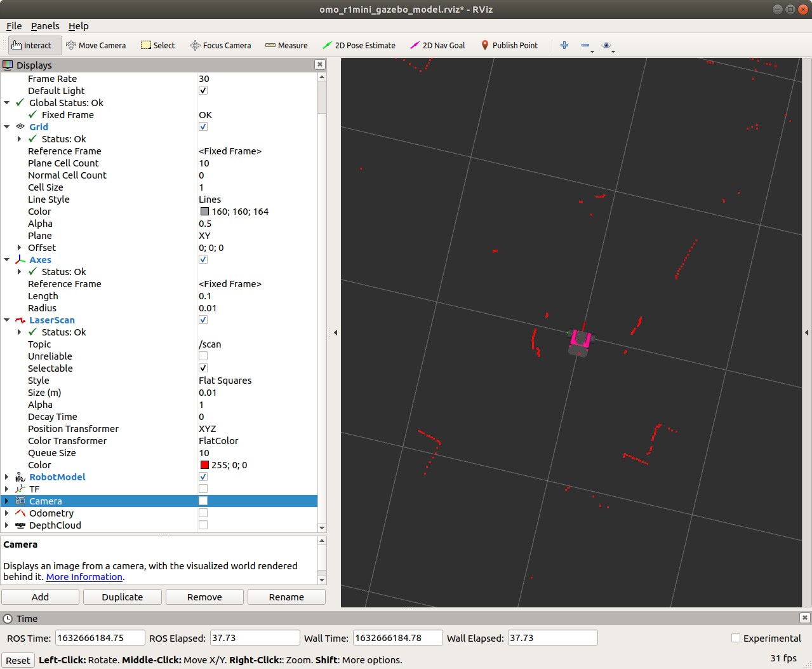The image size is (812, 669).
Task: Enable the Odometry display checkbox
Action: [203, 513]
